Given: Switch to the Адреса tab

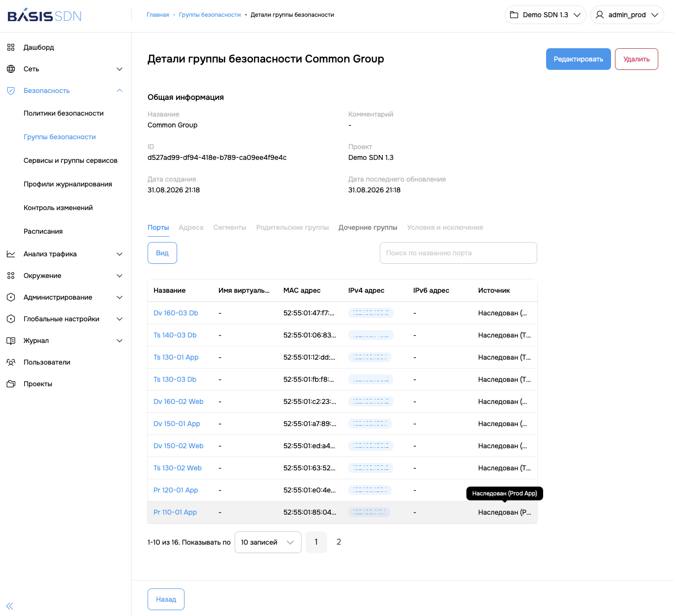Looking at the screenshot, I should 191,227.
